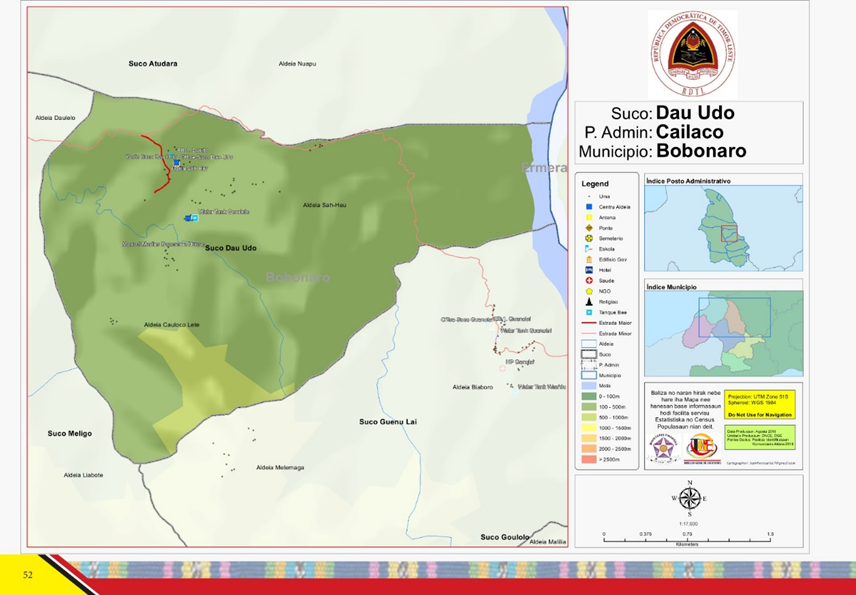Click the Ponte legend icon
856x595 pixels.
click(589, 228)
